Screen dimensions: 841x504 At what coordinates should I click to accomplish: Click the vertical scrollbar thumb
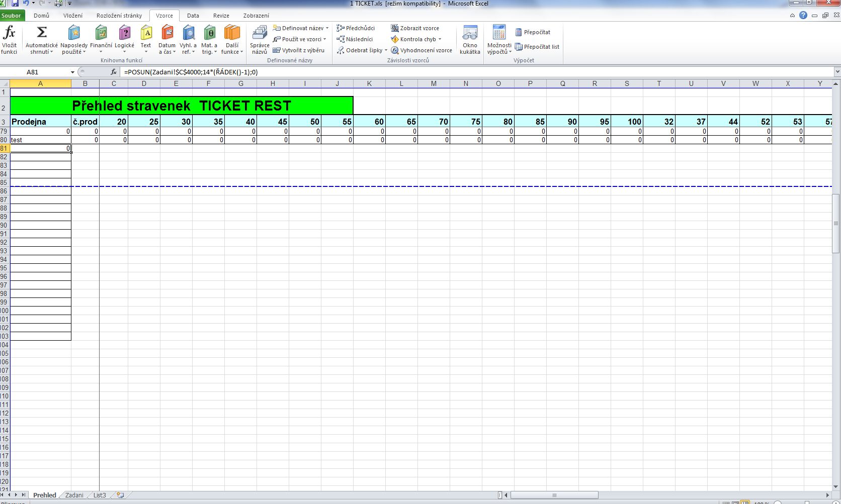[835, 224]
